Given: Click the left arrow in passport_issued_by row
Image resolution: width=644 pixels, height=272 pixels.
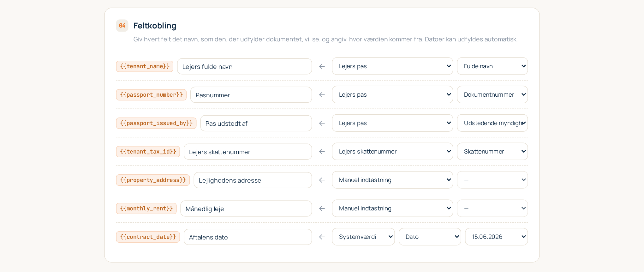Looking at the screenshot, I should (x=322, y=123).
